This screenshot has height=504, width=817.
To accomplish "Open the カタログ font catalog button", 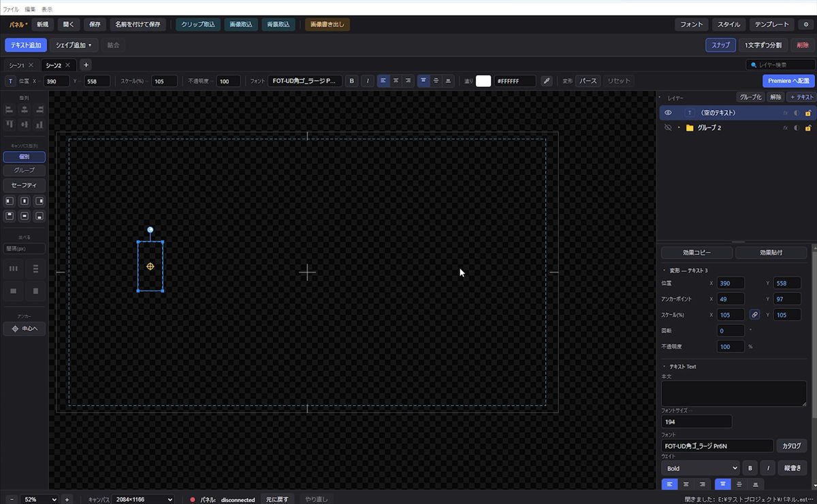I will [x=792, y=446].
